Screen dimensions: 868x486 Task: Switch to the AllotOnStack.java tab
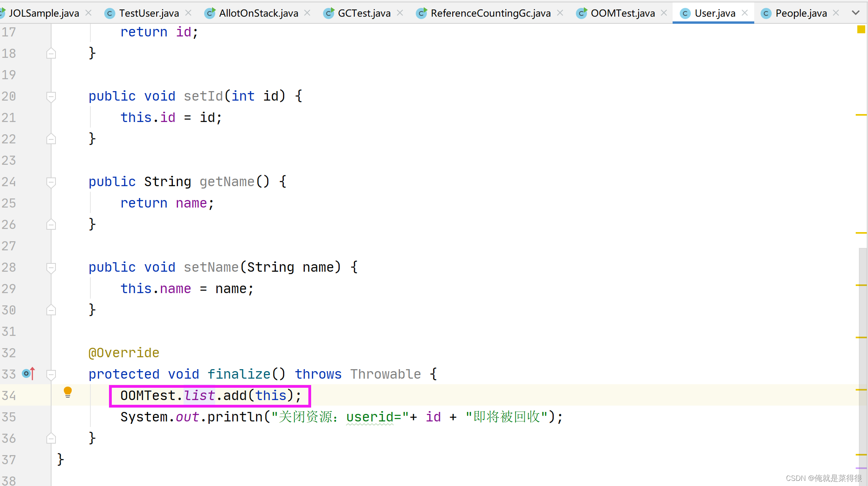258,13
